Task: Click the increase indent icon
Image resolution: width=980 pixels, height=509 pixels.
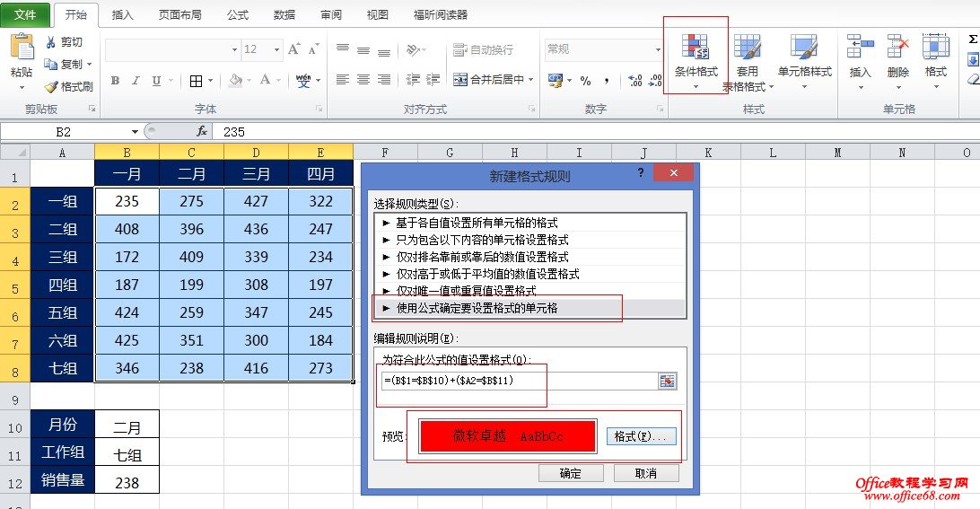Action: (x=433, y=79)
